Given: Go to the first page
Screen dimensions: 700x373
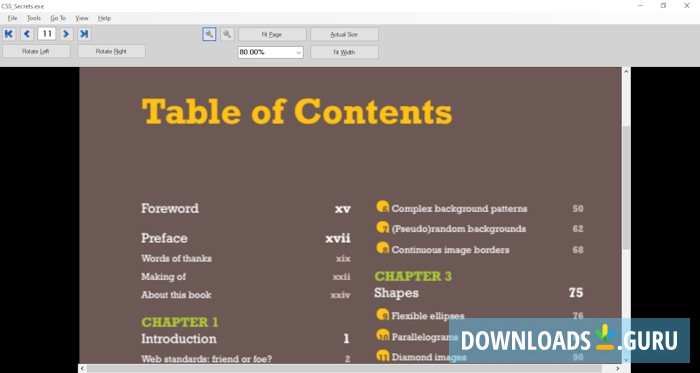Looking at the screenshot, I should [x=9, y=34].
